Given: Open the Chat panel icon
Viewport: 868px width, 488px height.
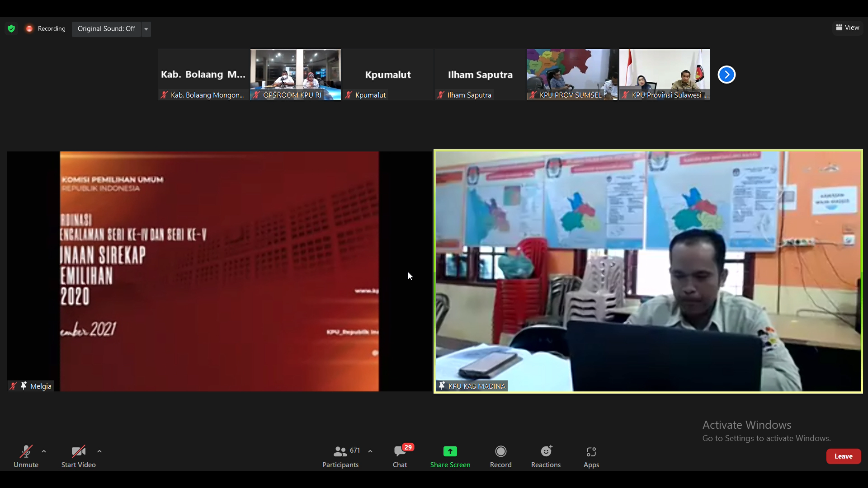Looking at the screenshot, I should tap(400, 451).
